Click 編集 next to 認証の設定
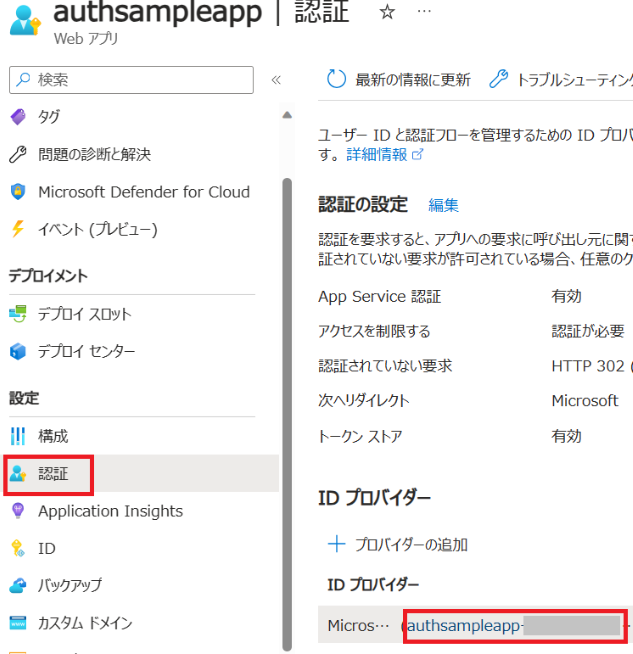Screen dimensions: 633x654 tap(443, 205)
